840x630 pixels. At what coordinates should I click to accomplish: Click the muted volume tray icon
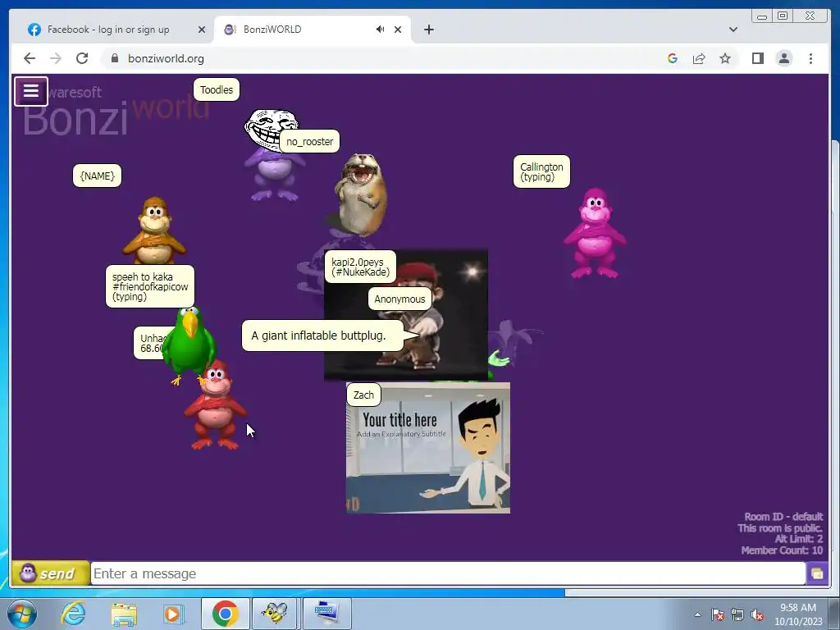757,614
